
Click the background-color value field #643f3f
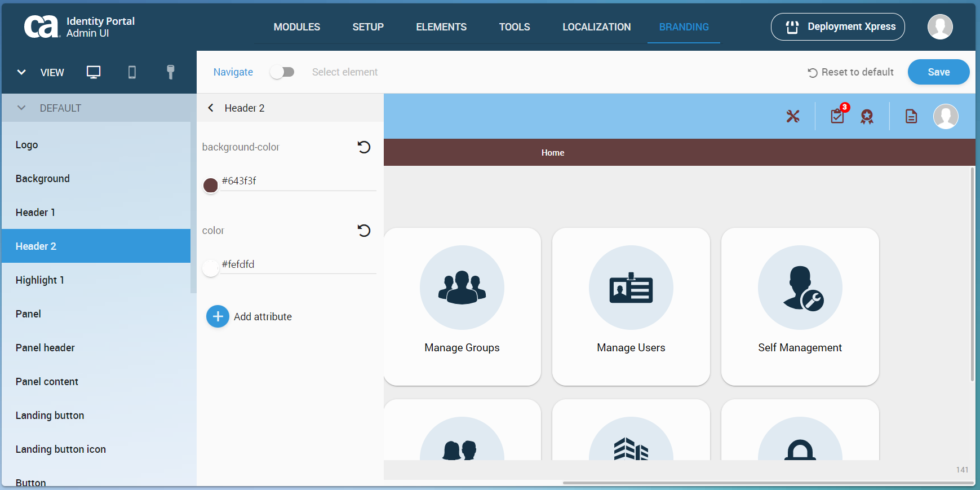click(x=298, y=181)
